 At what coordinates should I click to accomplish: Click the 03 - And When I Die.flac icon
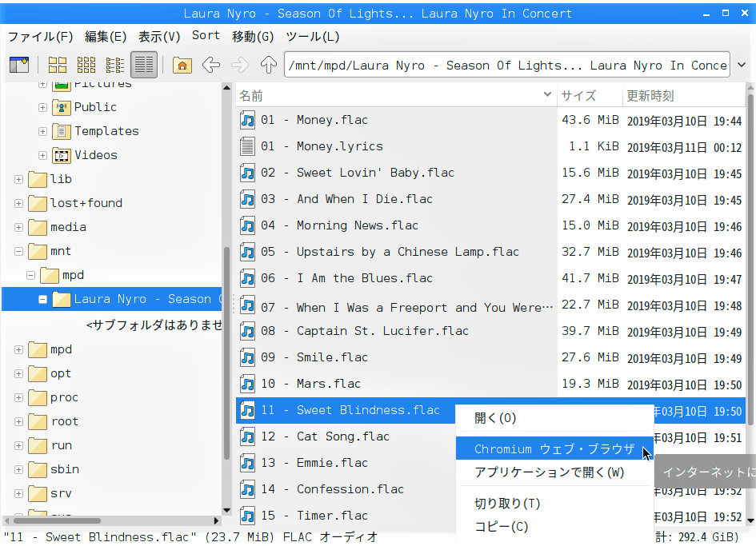pos(248,199)
